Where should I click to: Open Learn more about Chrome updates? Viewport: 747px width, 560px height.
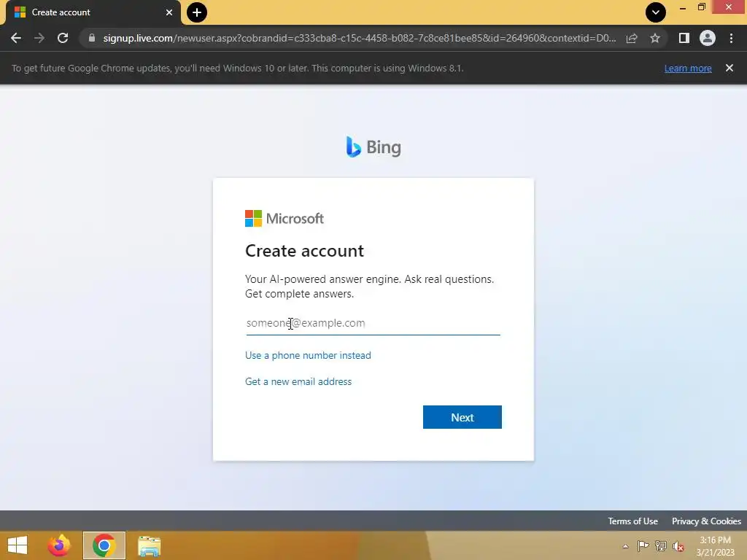[688, 68]
